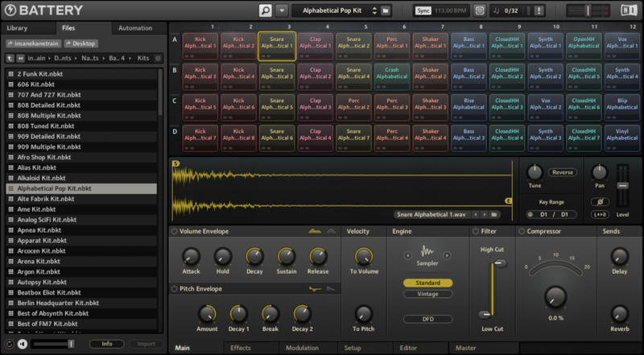Toggle the Volume Envelope power button
Viewport: 644px width, 355px height.
coord(174,232)
